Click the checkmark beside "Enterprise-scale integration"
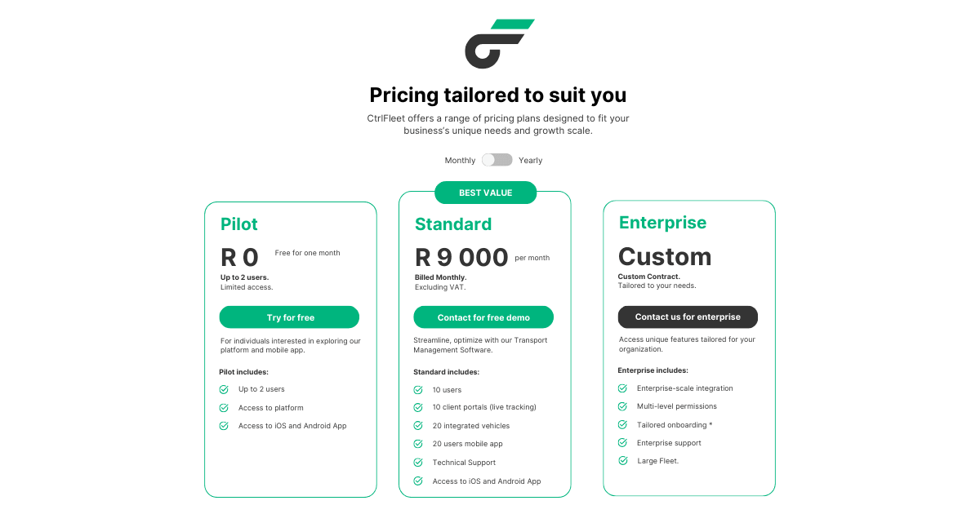 [622, 388]
